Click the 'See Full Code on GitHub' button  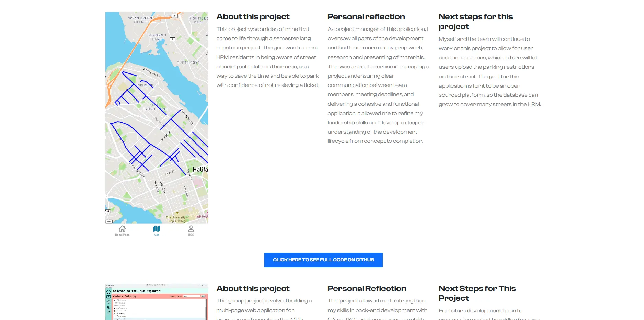[323, 260]
